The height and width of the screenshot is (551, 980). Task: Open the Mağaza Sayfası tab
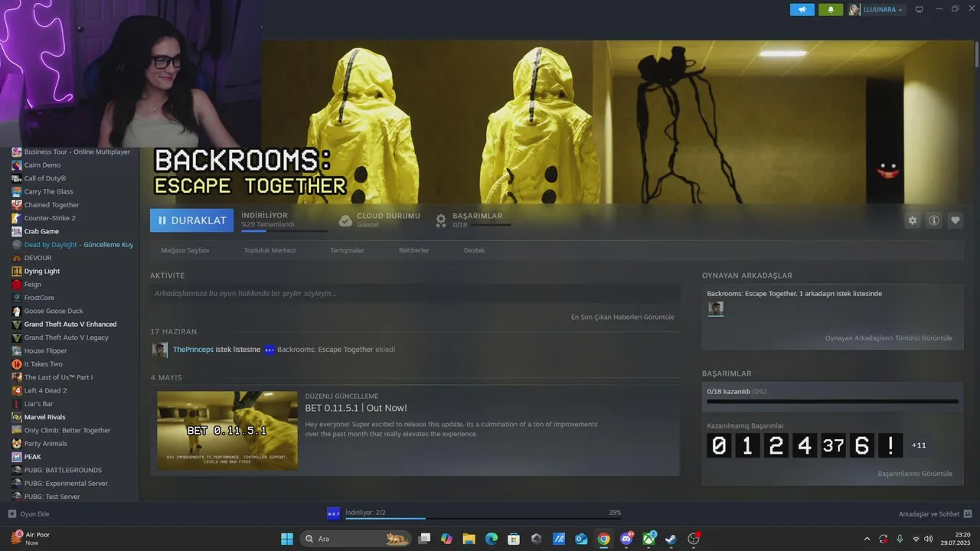tap(185, 250)
